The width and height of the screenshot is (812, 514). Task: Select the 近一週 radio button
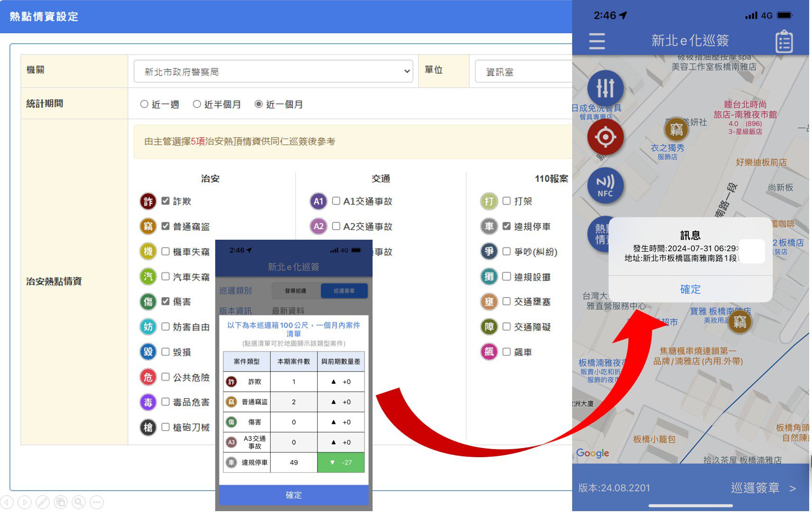(144, 104)
